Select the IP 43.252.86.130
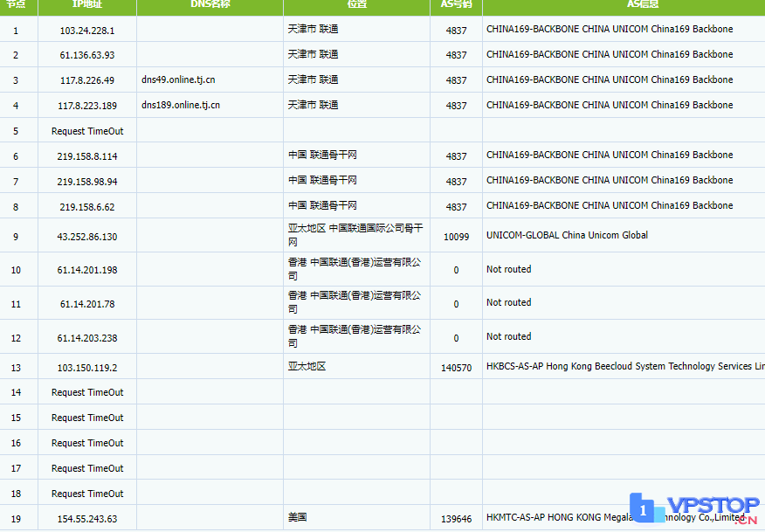 pos(87,238)
